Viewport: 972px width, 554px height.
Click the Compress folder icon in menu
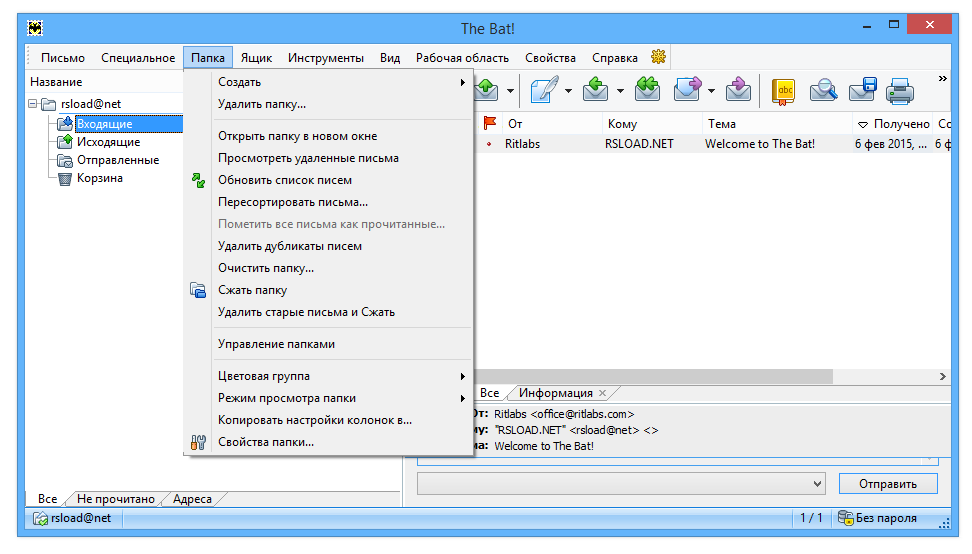(198, 290)
